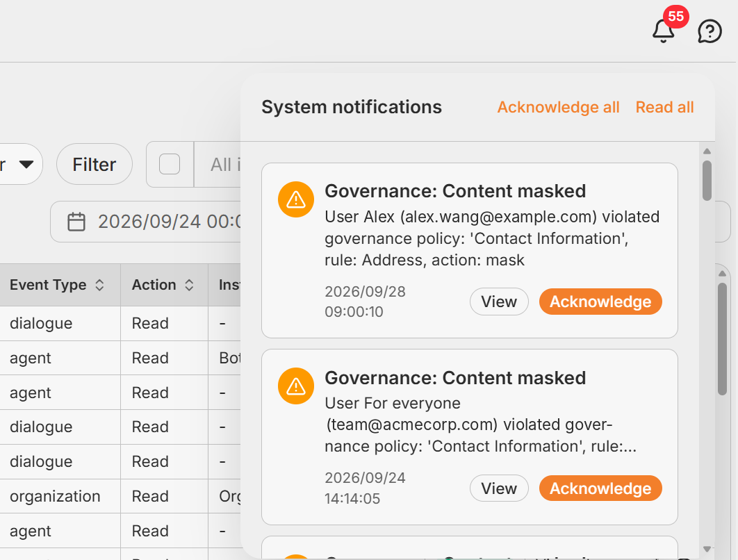Click the page scrollbar thumb at right edge
738x560 pixels.
pyautogui.click(x=723, y=339)
